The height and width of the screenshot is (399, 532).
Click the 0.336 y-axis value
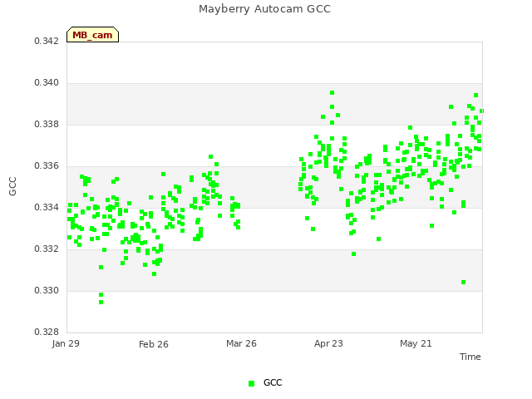pos(47,165)
